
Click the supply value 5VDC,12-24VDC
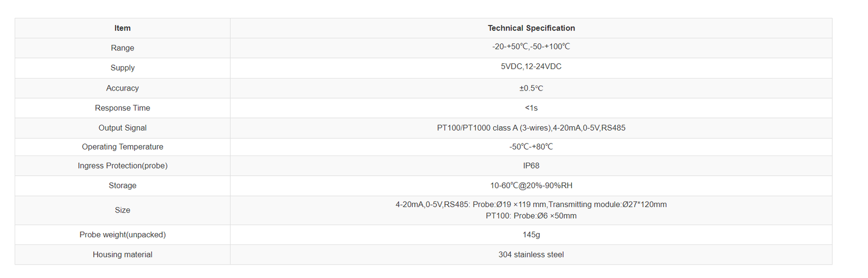coord(531,67)
